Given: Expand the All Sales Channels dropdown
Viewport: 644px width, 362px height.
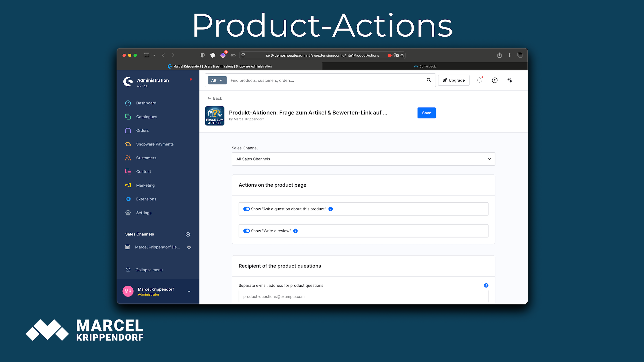Looking at the screenshot, I should pos(363,159).
